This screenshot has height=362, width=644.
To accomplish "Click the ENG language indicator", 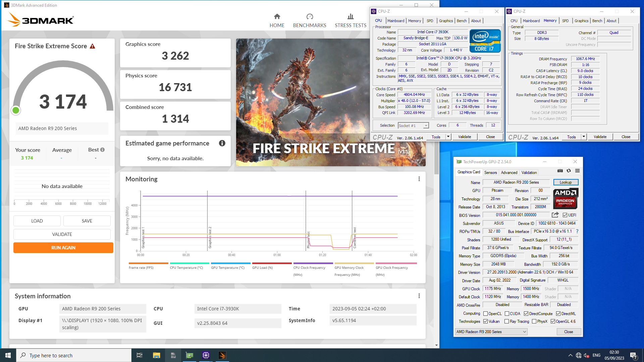I will [x=596, y=355].
